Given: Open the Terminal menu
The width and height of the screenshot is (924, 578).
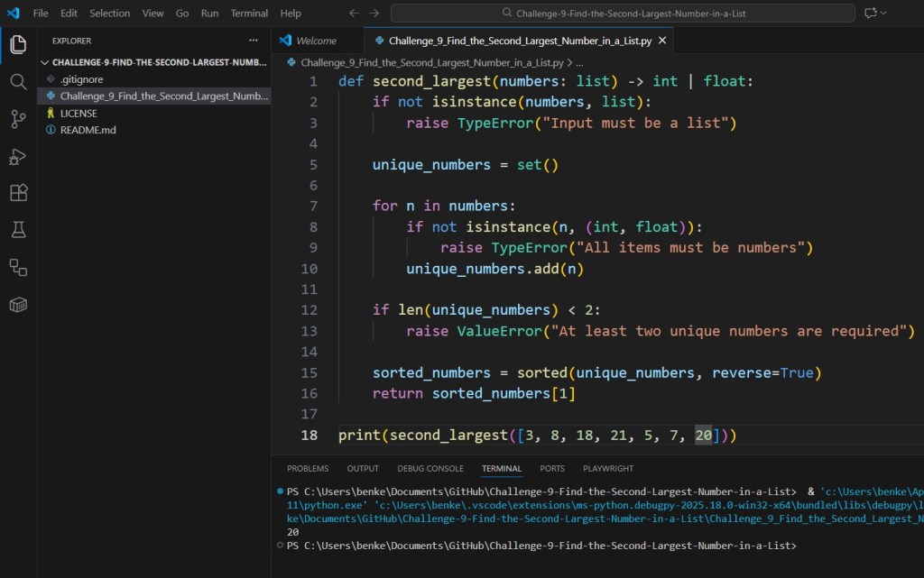Looking at the screenshot, I should (x=249, y=13).
